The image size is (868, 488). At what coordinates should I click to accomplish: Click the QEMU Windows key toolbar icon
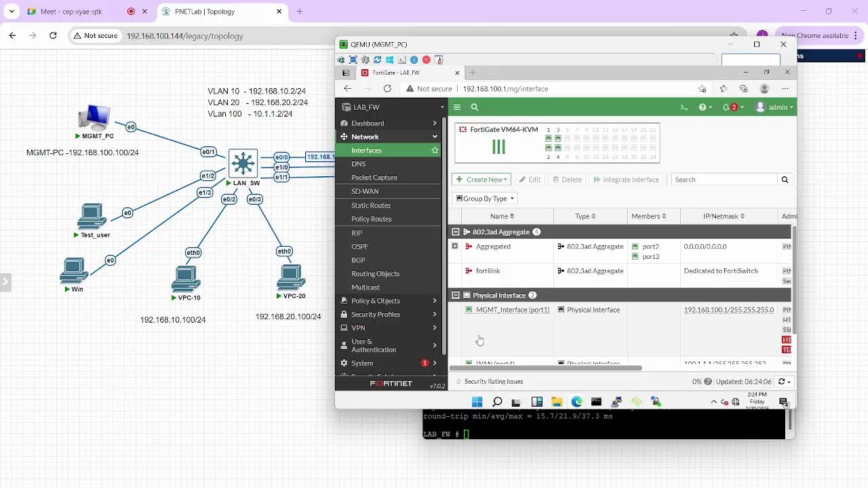[390, 60]
